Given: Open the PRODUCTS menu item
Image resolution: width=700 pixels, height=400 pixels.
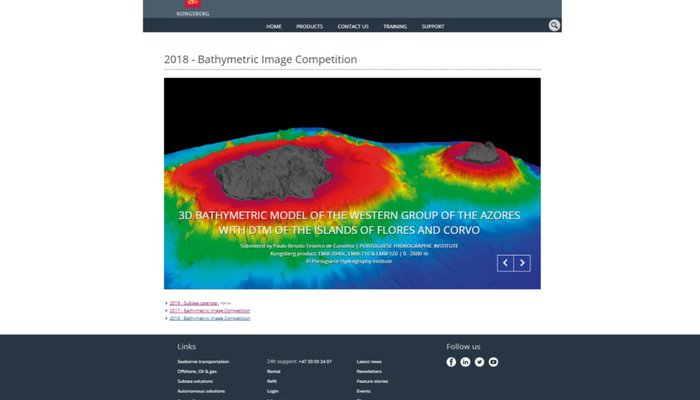Looking at the screenshot, I should coord(309,26).
